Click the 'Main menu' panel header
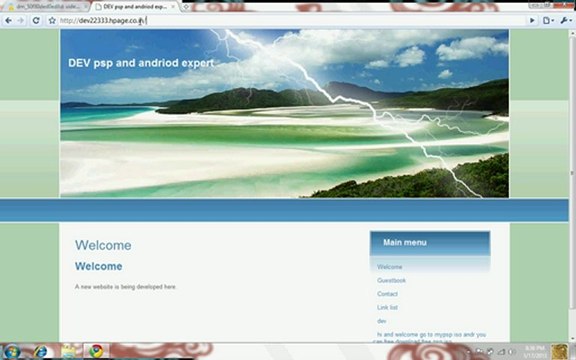 (x=430, y=243)
